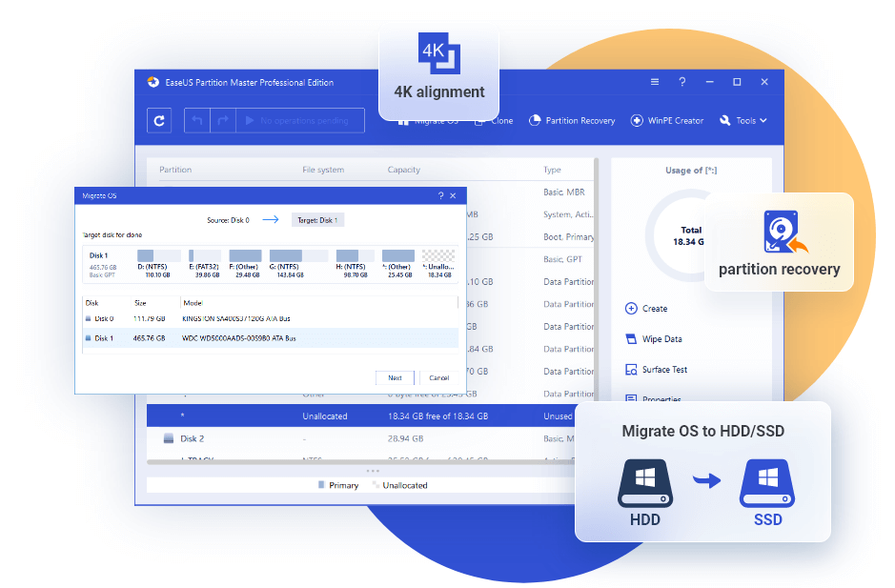Viewport: 895px width, 588px height.
Task: Click Disk 2 entry in partition list
Action: pyautogui.click(x=191, y=438)
